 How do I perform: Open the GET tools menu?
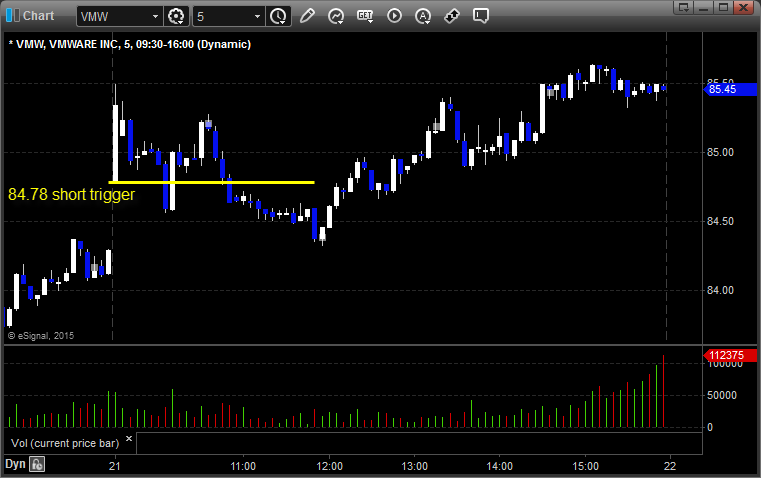(x=365, y=16)
